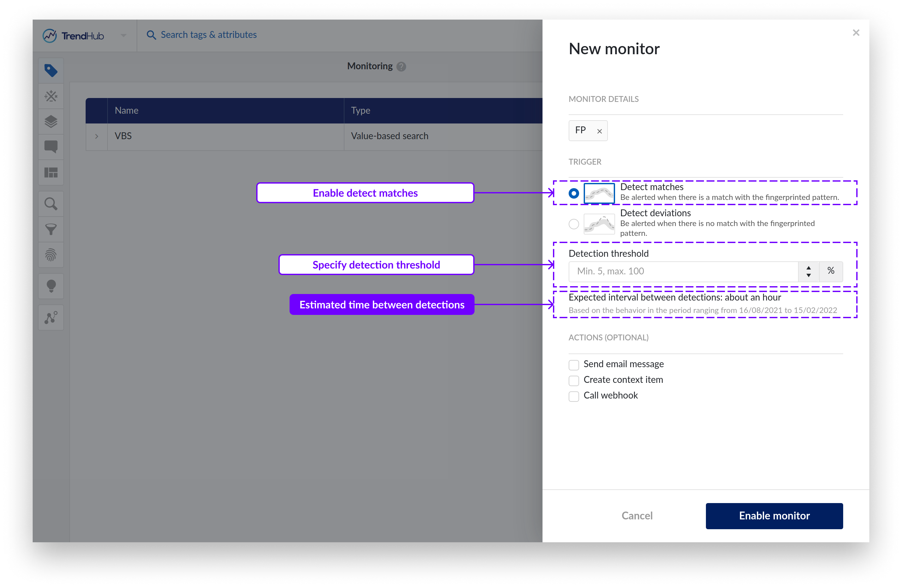This screenshot has width=902, height=588.
Task: Open the dashboard tiles sidebar icon
Action: pyautogui.click(x=51, y=173)
